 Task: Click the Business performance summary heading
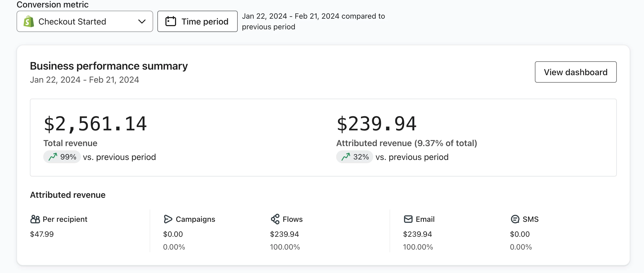coord(109,66)
